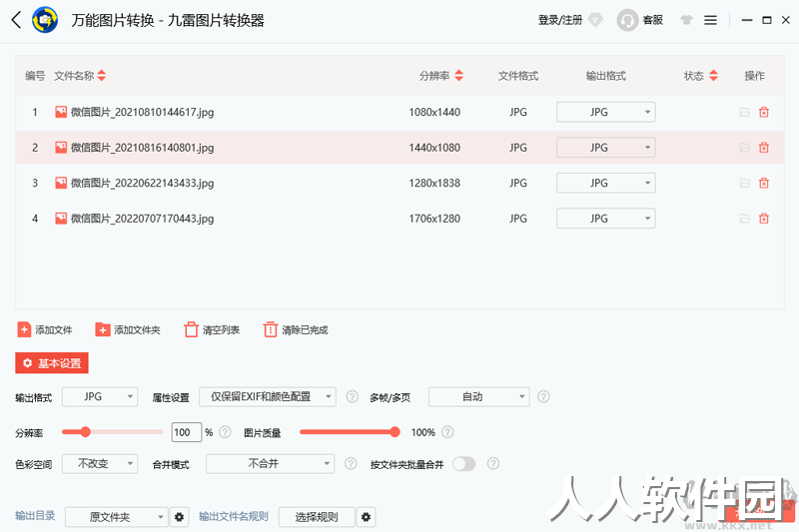This screenshot has width=799, height=532.
Task: Open folder for 20210810144617.jpg row
Action: (x=744, y=112)
